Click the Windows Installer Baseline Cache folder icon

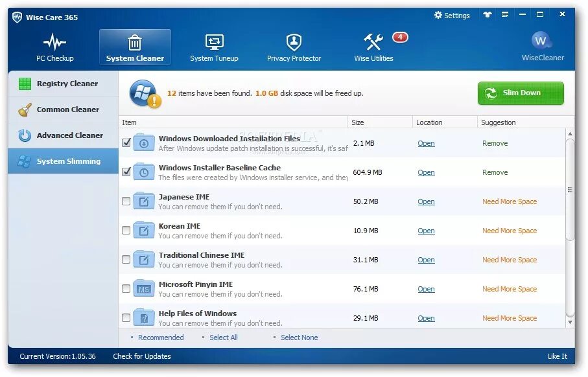coord(144,172)
